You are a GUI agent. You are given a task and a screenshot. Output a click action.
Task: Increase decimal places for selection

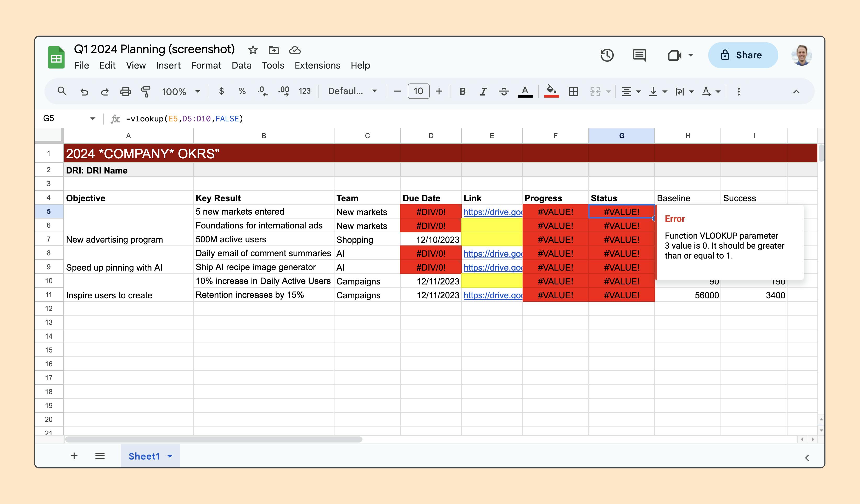pyautogui.click(x=284, y=91)
